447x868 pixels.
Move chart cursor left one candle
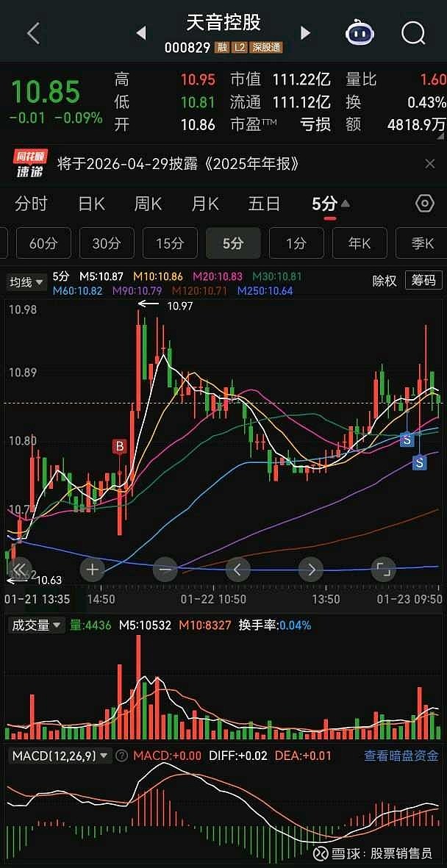click(x=237, y=569)
